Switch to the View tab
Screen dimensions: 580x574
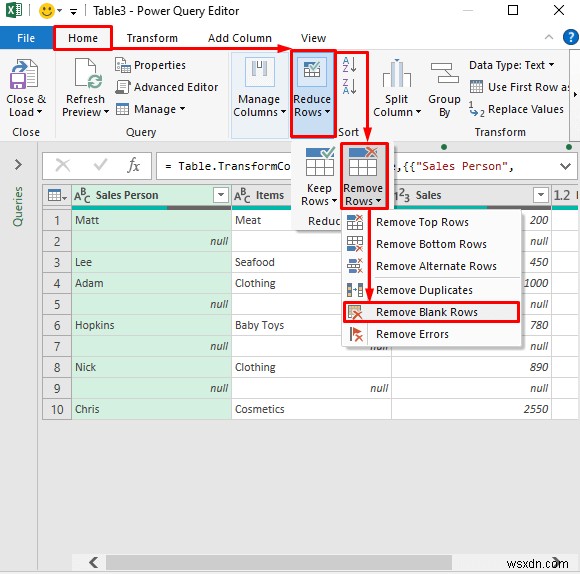[x=313, y=38]
